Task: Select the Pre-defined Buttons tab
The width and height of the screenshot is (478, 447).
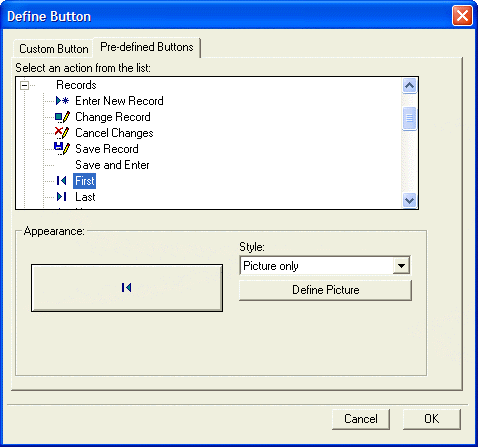Action: click(x=147, y=47)
